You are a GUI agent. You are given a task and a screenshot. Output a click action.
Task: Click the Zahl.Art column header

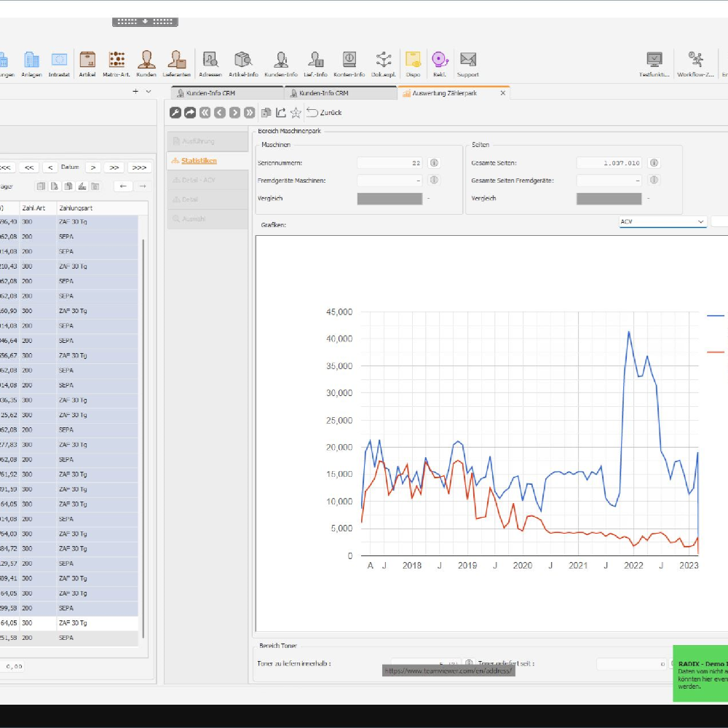click(x=38, y=208)
